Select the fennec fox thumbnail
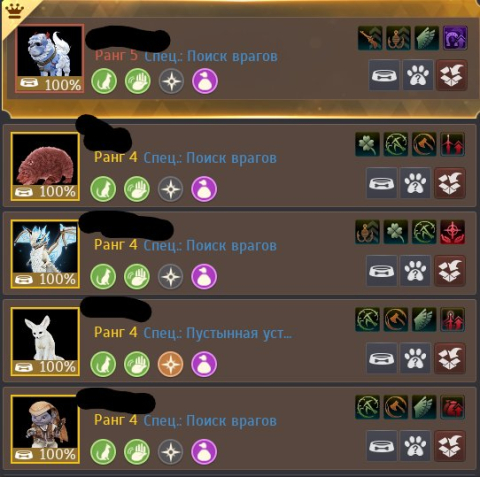The image size is (480, 477). pos(45,342)
